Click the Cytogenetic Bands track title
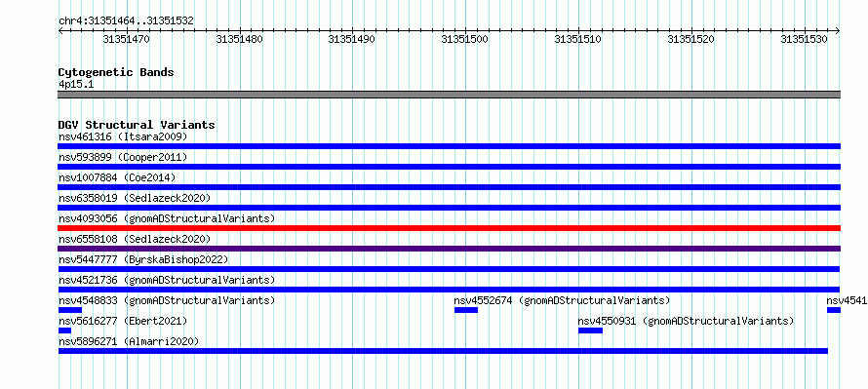The width and height of the screenshot is (868, 389). (116, 72)
